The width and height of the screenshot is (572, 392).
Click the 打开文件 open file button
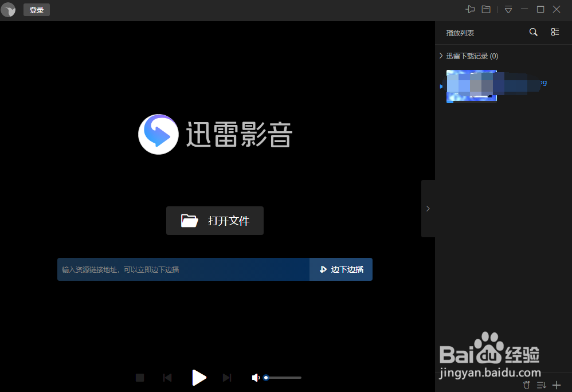coord(215,221)
